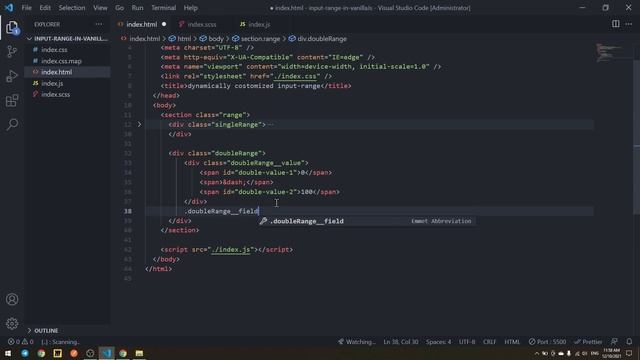
Task: Open the notifications bell
Action: [629, 342]
